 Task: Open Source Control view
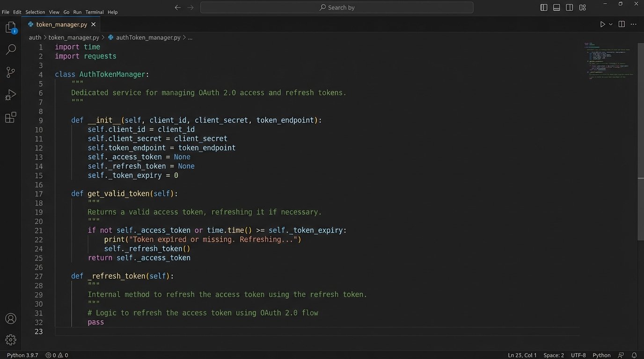pos(11,72)
